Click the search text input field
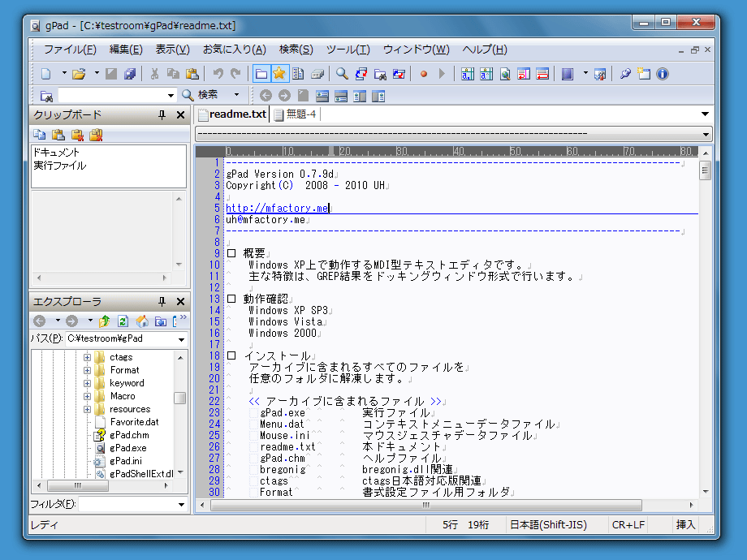 (x=112, y=95)
